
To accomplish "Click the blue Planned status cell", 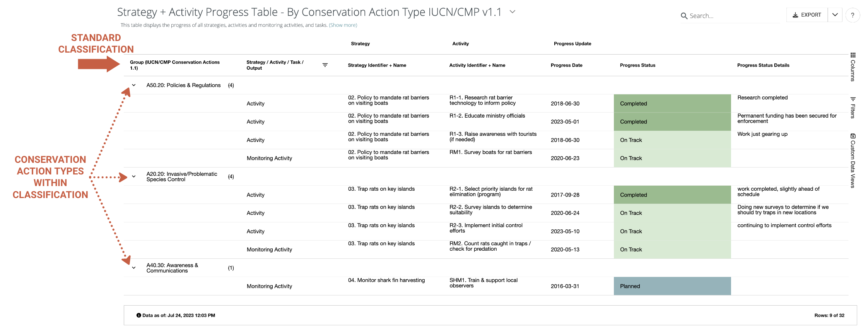I will [672, 286].
